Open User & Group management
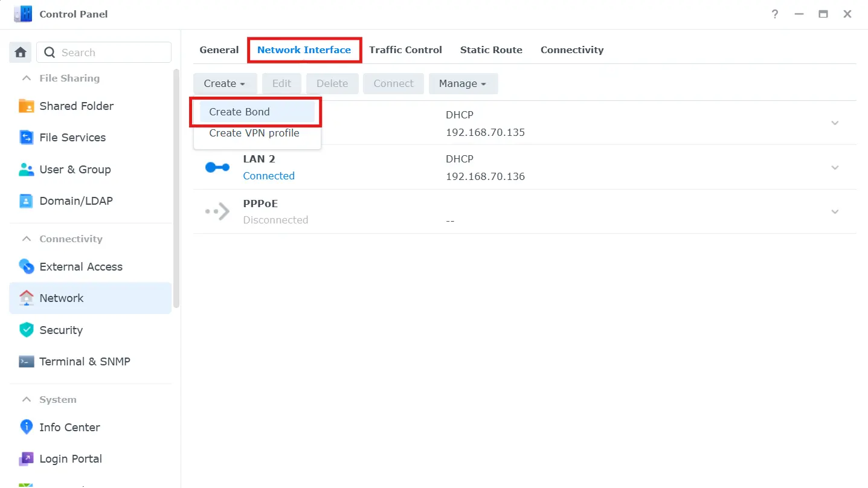This screenshot has width=868, height=488. pos(75,170)
